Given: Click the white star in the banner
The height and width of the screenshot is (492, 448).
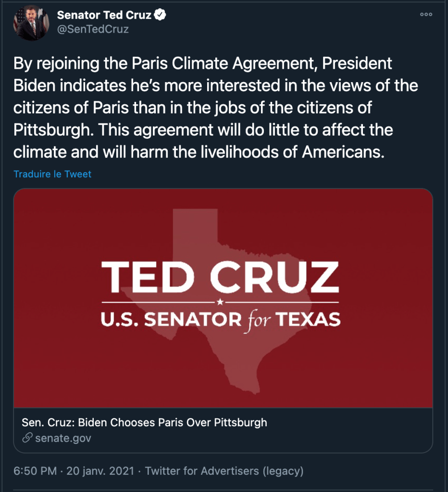Looking at the screenshot, I should (220, 302).
